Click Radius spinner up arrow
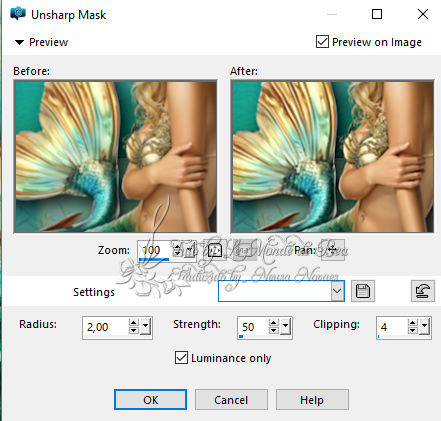 [134, 323]
